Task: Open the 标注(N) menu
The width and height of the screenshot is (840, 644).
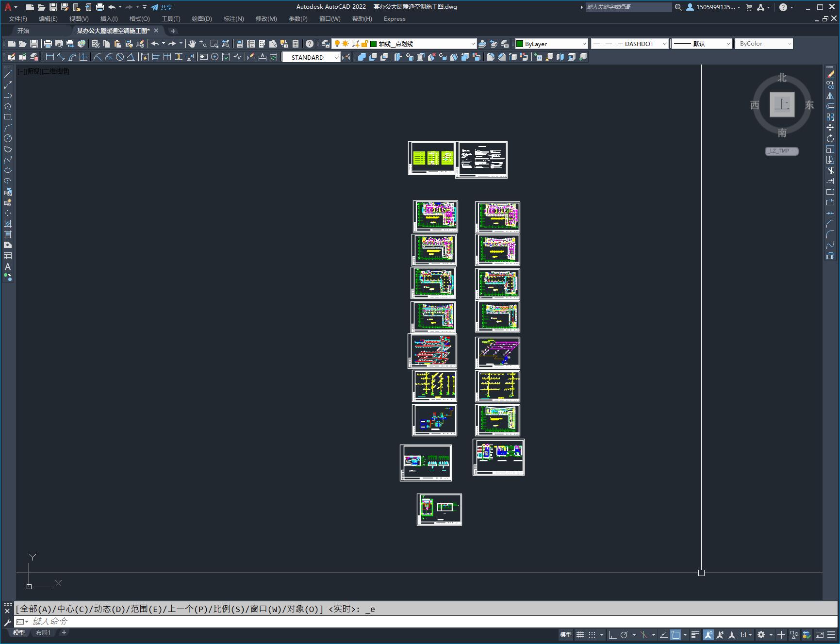Action: [x=233, y=19]
